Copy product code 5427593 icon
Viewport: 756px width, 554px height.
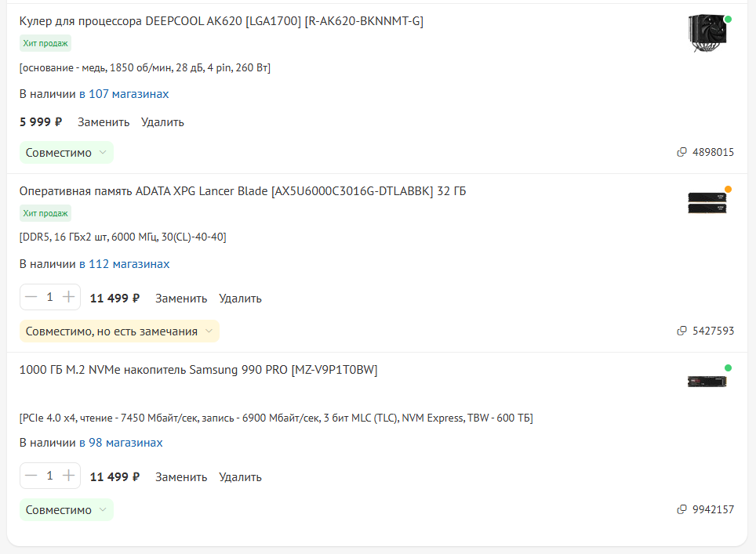pyautogui.click(x=681, y=331)
